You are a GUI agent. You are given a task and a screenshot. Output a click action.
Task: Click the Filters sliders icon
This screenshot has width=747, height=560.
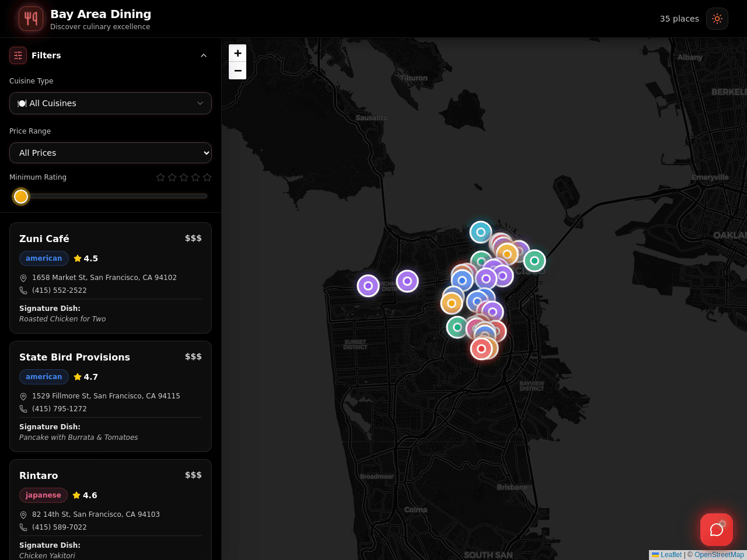[18, 55]
